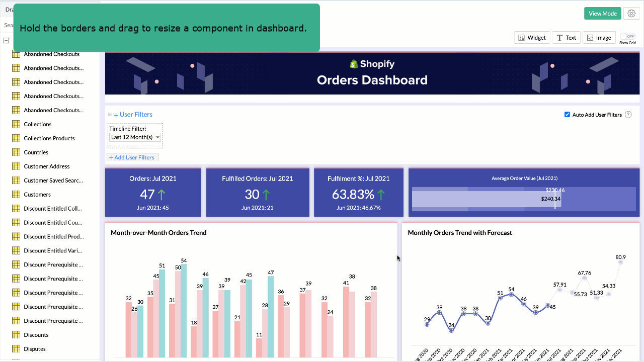Viewport: 644px width, 362px height.
Task: Click the Average Order Value bar chart
Action: tap(523, 196)
